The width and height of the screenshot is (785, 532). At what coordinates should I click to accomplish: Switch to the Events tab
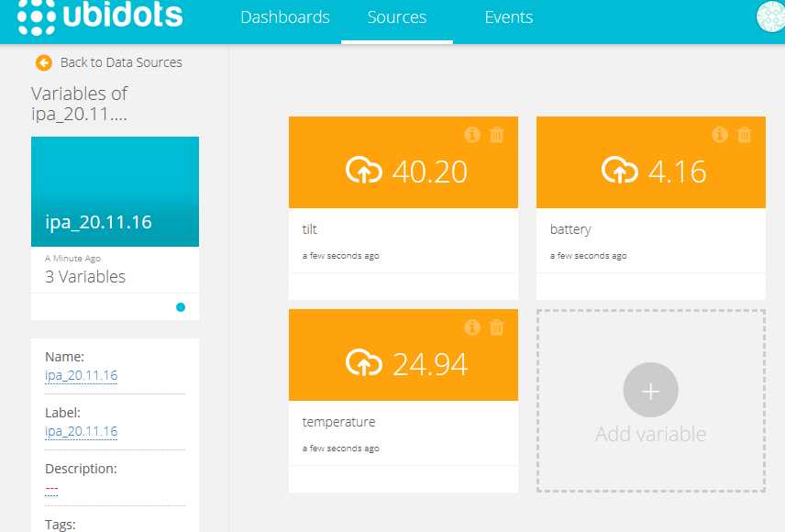tap(508, 17)
